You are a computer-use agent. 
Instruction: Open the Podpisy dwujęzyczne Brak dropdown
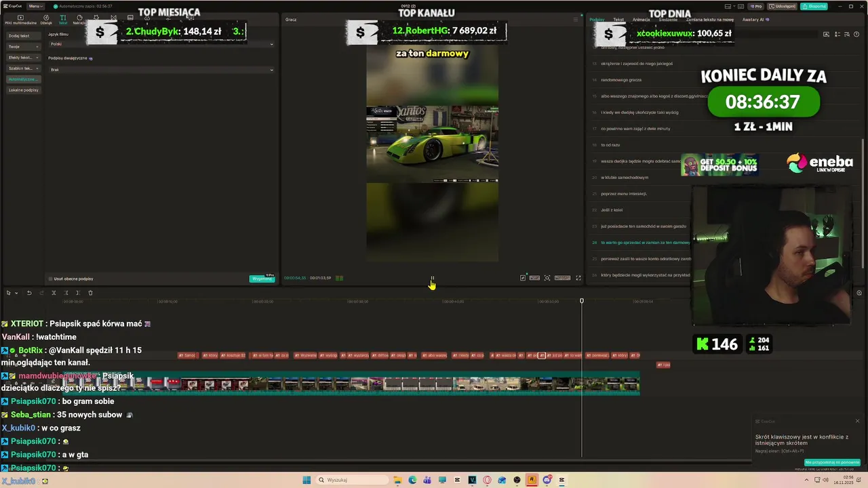[161, 70]
